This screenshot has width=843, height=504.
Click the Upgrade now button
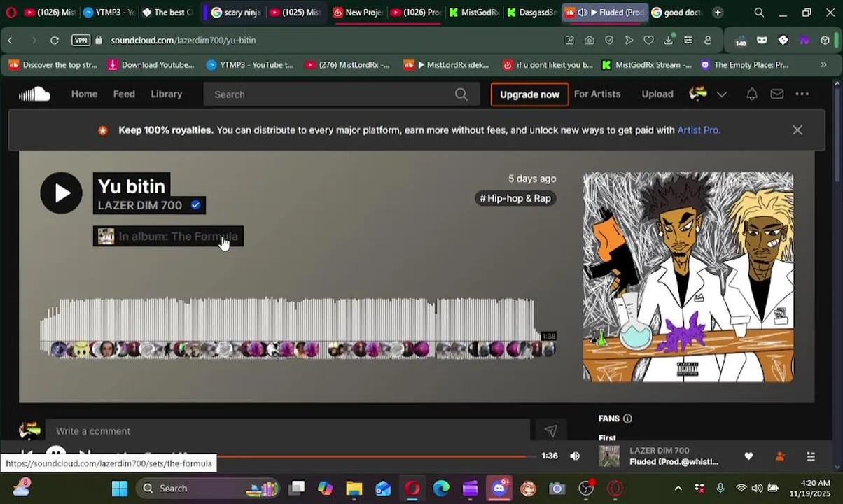pyautogui.click(x=529, y=94)
